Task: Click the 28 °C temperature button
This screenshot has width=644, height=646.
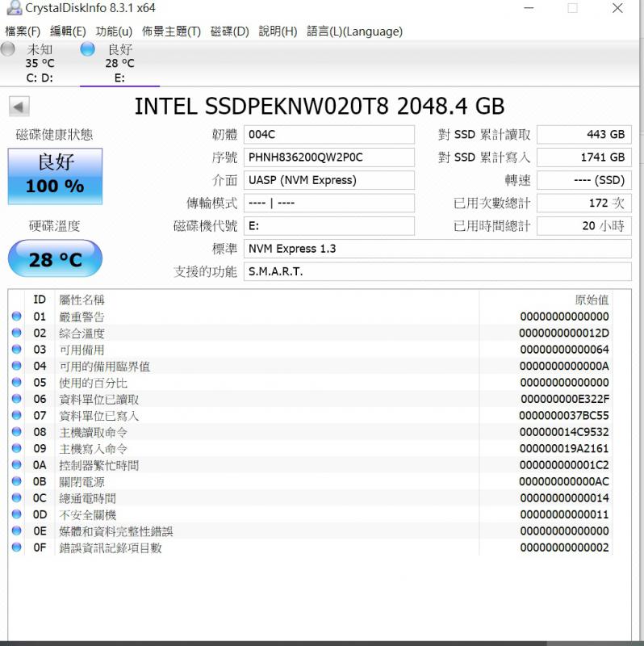Action: pyautogui.click(x=55, y=258)
